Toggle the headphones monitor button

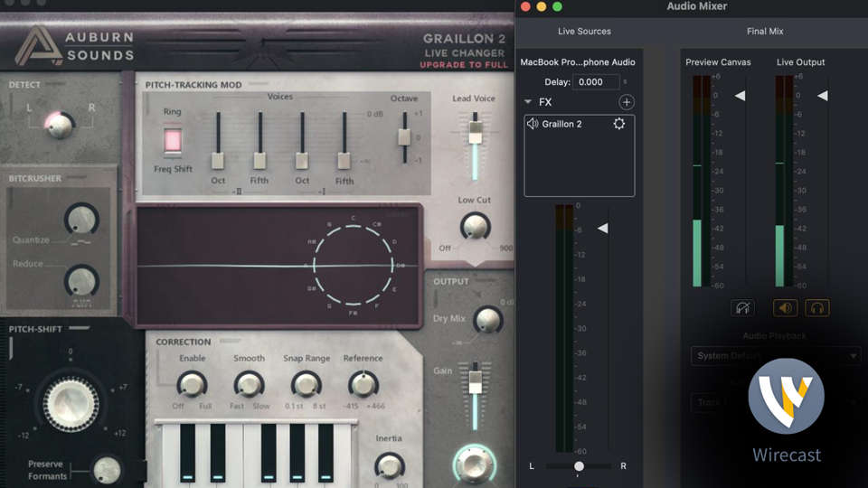[x=817, y=307]
